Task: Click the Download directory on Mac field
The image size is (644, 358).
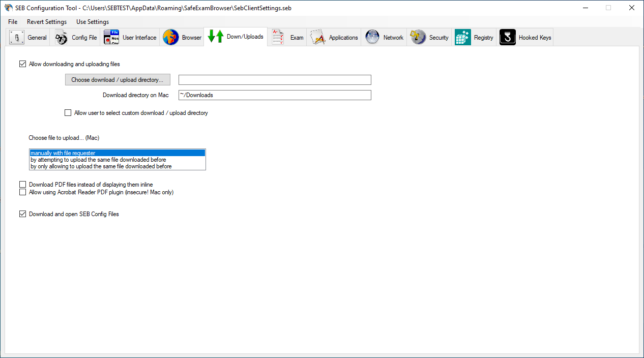Action: tap(275, 95)
